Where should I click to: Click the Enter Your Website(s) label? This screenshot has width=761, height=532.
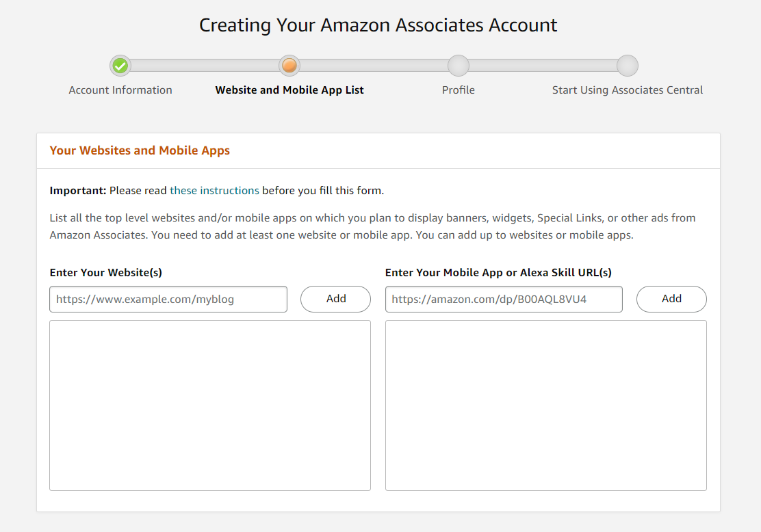click(106, 272)
